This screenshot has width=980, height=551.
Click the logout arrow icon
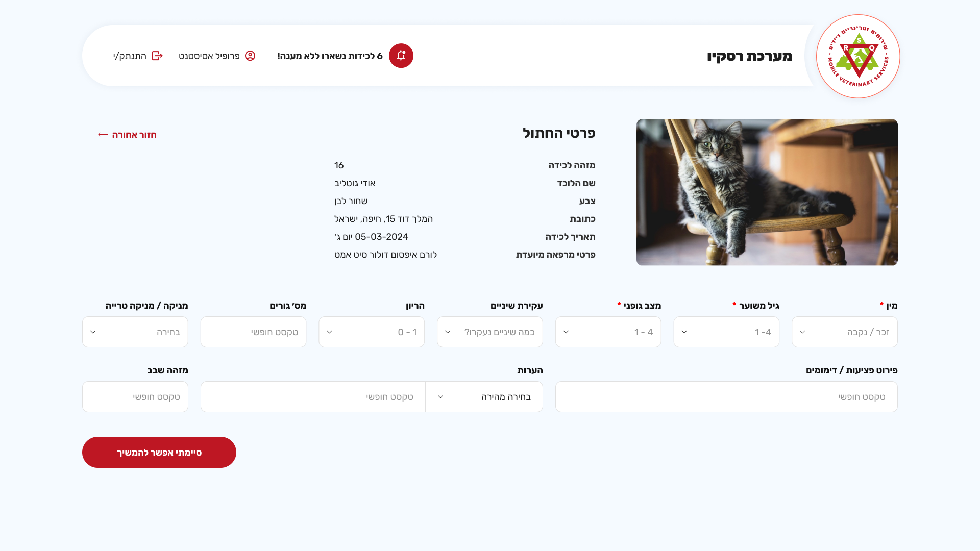tap(157, 56)
